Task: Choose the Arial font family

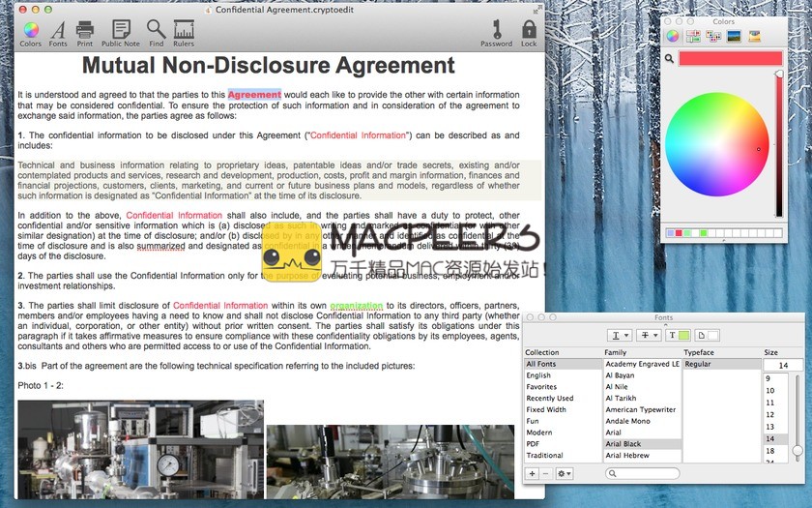Action: (x=643, y=433)
